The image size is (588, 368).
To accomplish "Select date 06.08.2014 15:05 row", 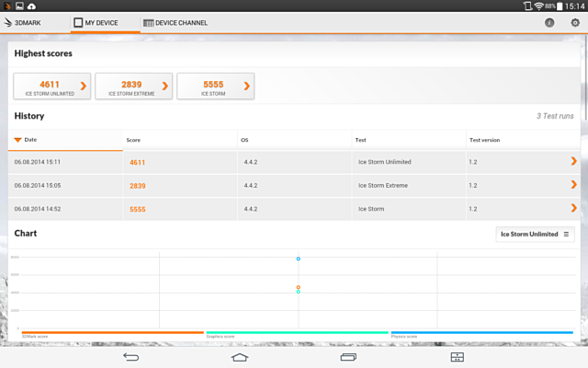I will (x=38, y=185).
